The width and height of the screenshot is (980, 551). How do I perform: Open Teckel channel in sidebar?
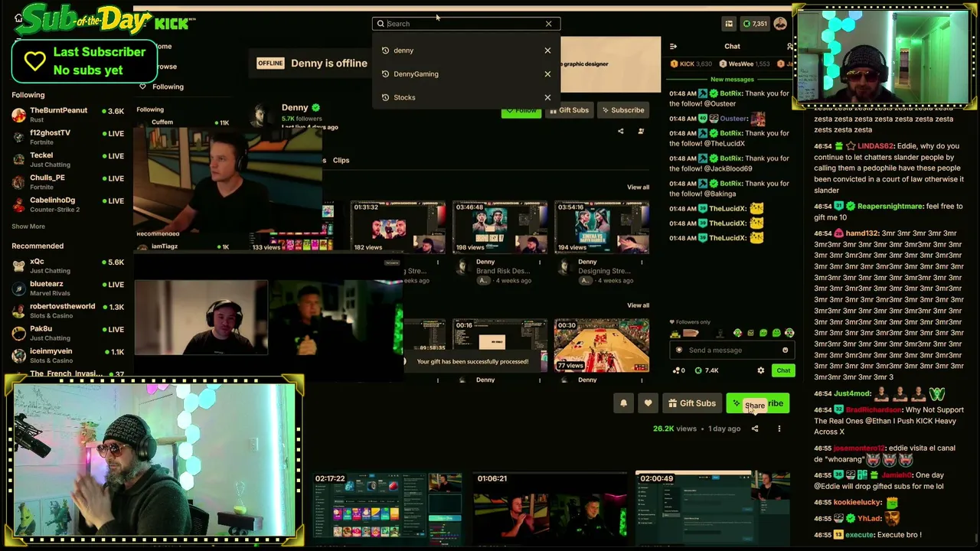(67, 159)
